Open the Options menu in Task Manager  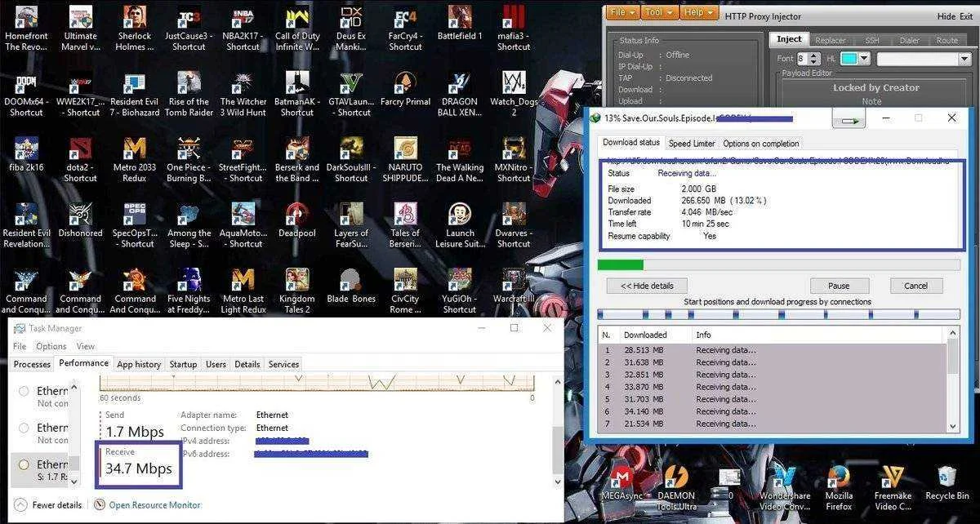51,346
